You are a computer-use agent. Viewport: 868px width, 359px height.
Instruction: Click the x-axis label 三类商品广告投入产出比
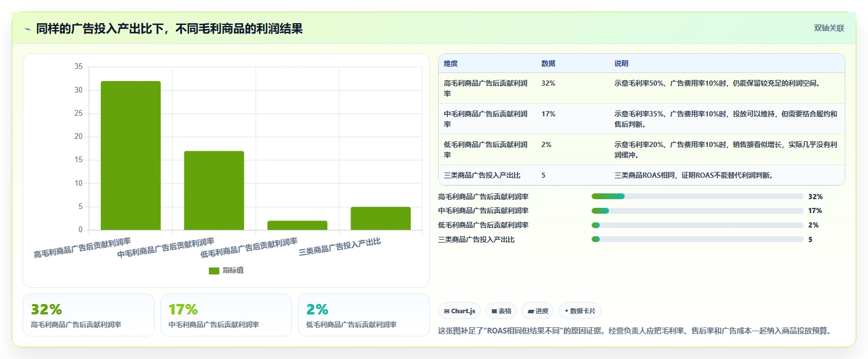pyautogui.click(x=340, y=248)
